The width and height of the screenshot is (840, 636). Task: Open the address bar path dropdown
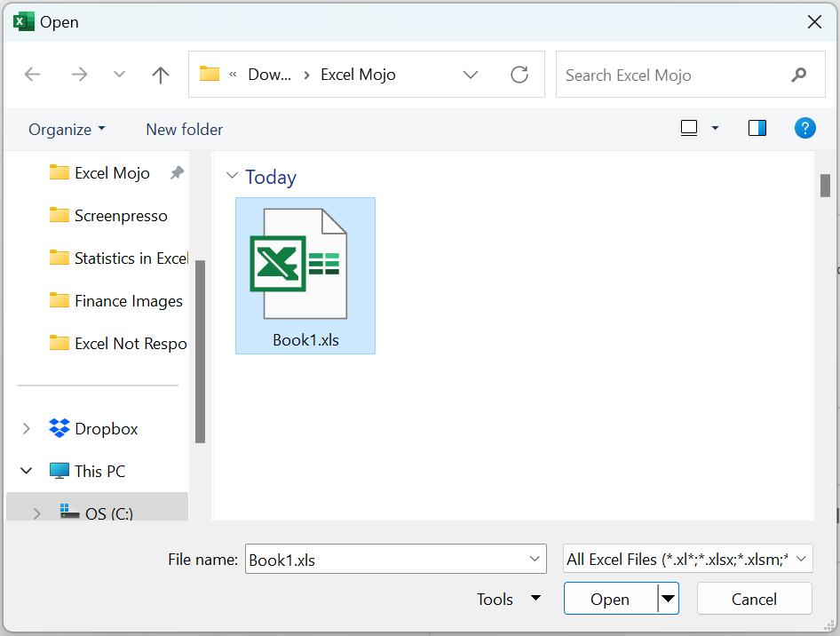[471, 75]
